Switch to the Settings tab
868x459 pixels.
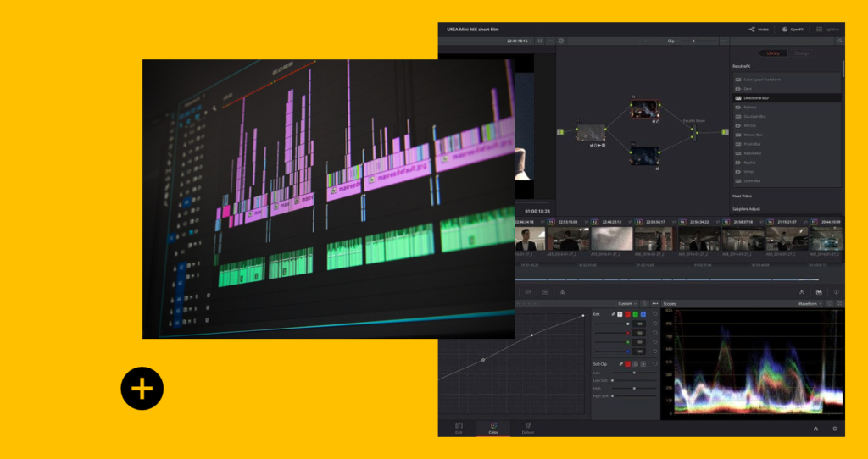pos(801,53)
